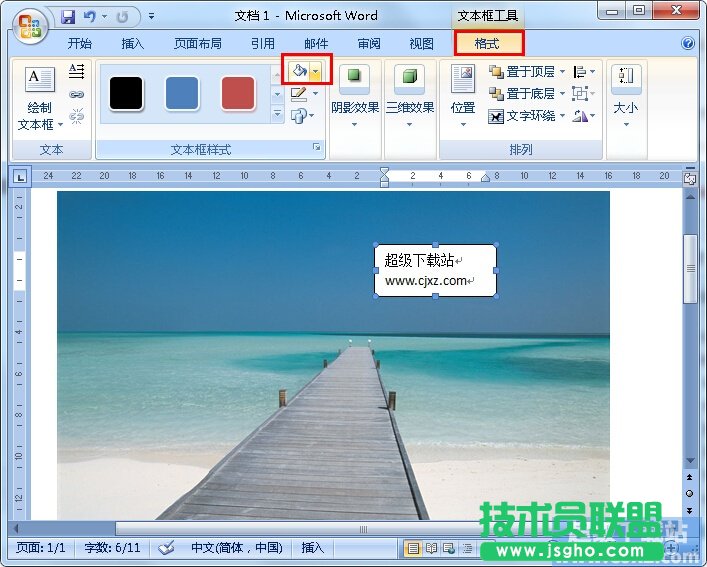Toggle the Insert (插入) mode in status bar
Image resolution: width=707 pixels, height=567 pixels.
(313, 548)
